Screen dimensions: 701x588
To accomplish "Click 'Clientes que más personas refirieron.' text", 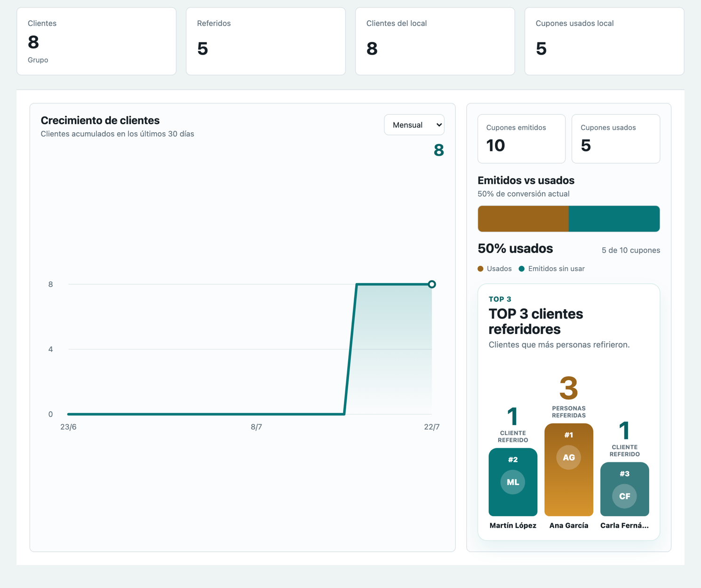I will coord(559,345).
